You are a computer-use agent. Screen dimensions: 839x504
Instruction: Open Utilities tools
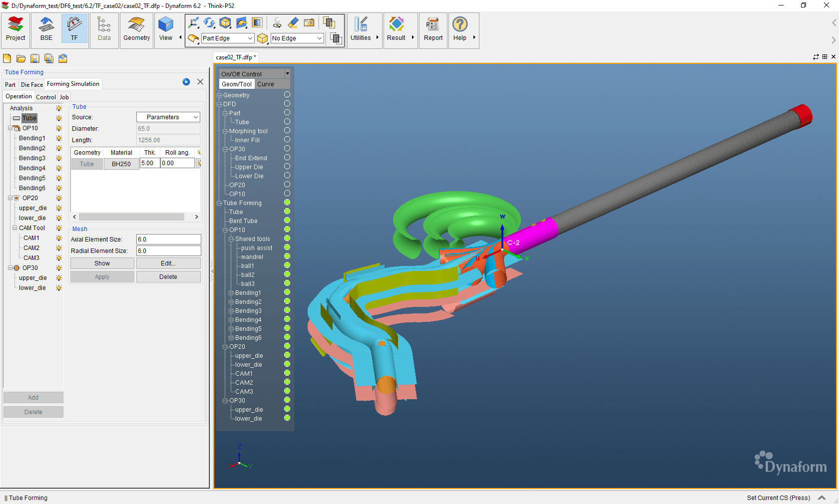pyautogui.click(x=362, y=30)
